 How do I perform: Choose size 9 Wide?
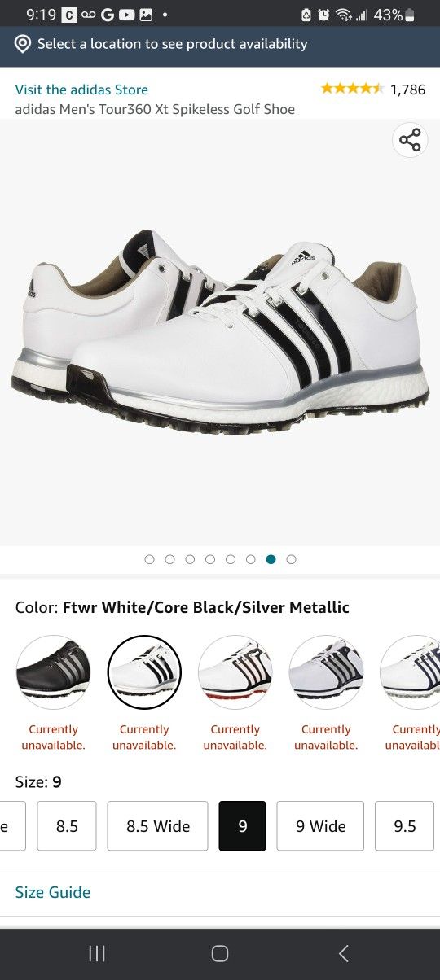321,826
